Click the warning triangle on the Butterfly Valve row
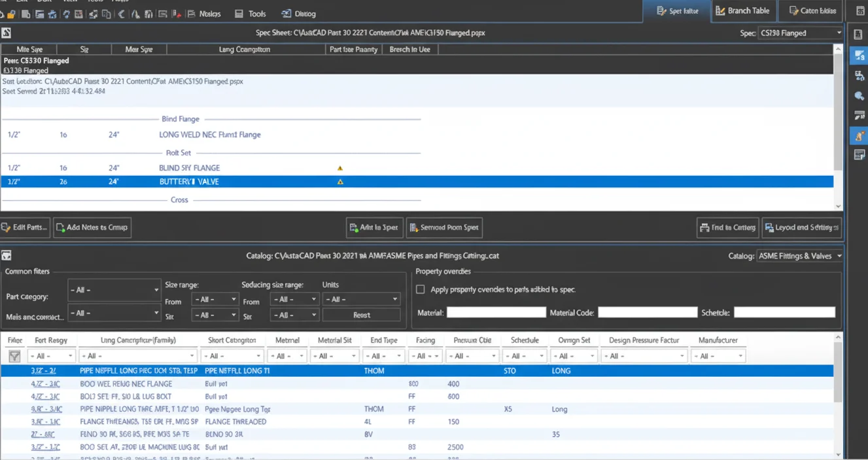 [x=340, y=182]
